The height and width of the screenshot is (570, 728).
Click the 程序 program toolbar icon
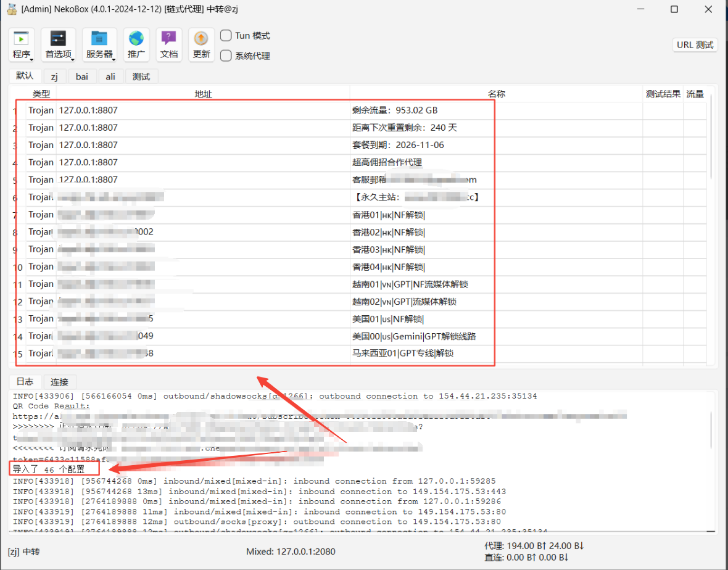[22, 39]
